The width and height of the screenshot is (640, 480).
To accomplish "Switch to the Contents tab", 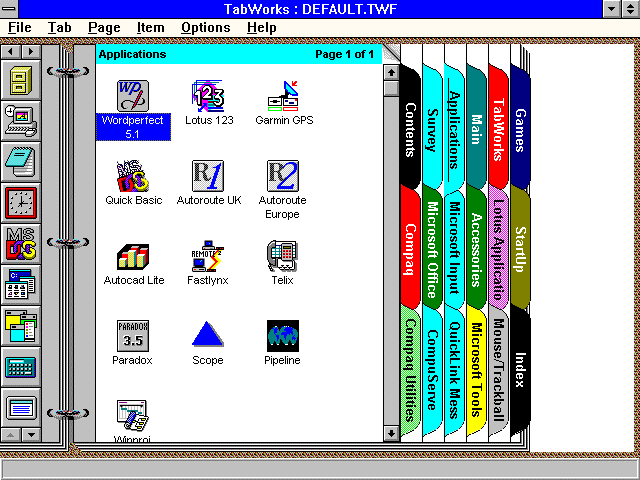I will (x=411, y=129).
